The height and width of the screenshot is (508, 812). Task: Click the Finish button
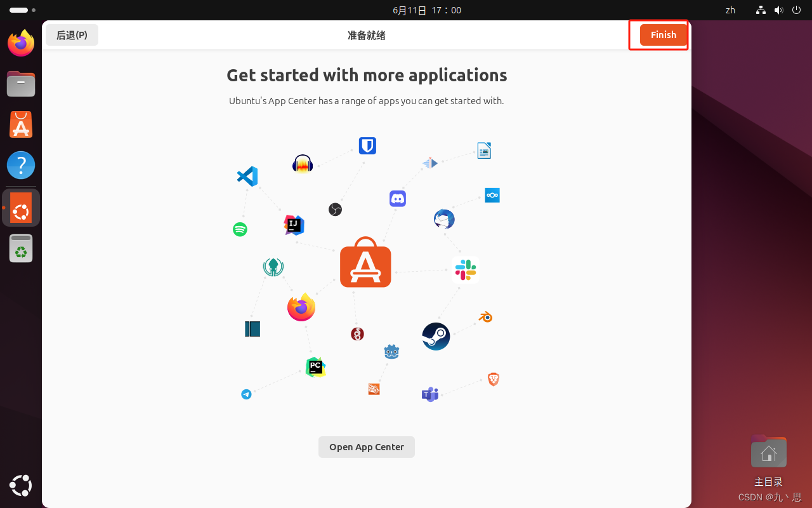pyautogui.click(x=663, y=35)
